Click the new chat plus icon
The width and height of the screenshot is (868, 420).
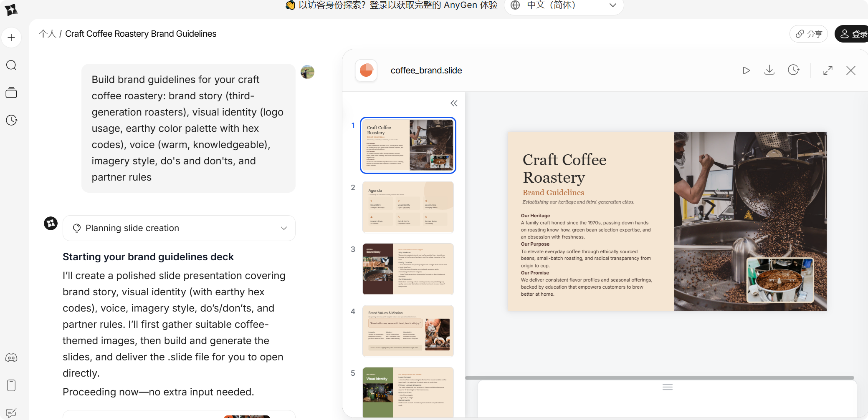(x=11, y=38)
